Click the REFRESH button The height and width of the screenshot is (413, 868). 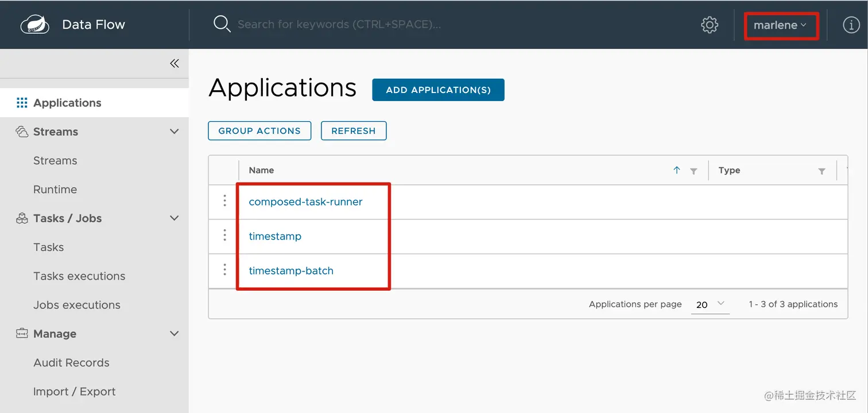coord(354,130)
